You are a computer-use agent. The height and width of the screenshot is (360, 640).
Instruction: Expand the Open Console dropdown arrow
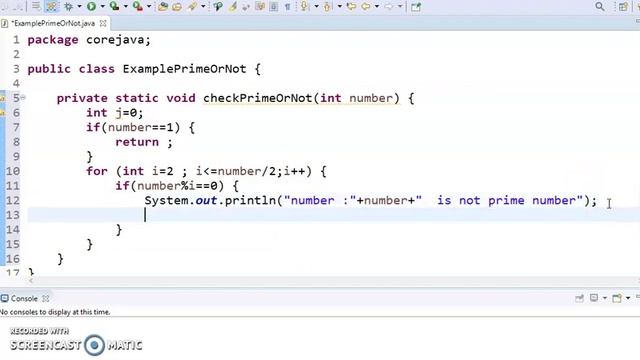pyautogui.click(x=628, y=298)
